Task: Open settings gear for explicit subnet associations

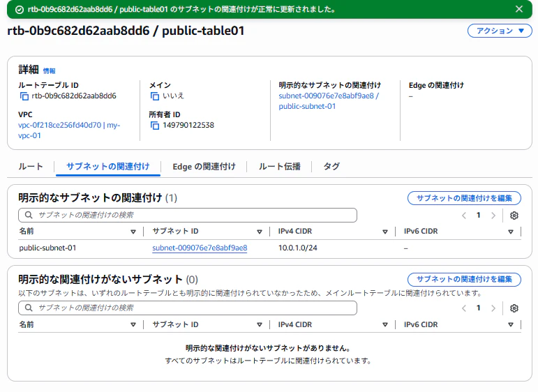Action: click(x=514, y=216)
